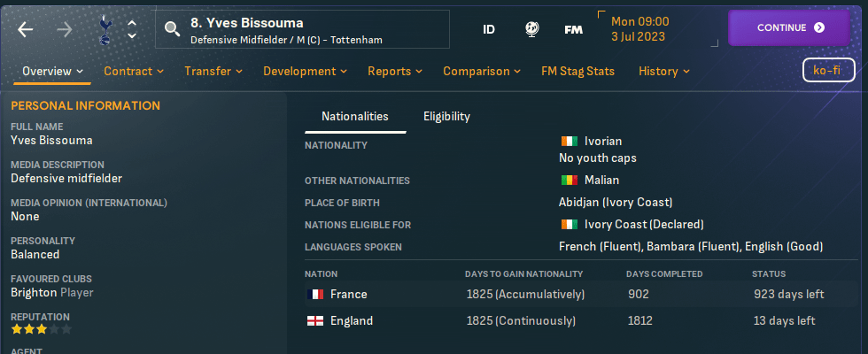Click the up/down chevron switcher beside crest

pos(132,29)
